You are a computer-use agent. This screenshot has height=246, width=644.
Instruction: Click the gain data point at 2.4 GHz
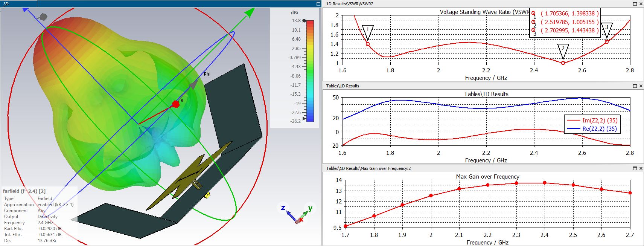[545, 183]
